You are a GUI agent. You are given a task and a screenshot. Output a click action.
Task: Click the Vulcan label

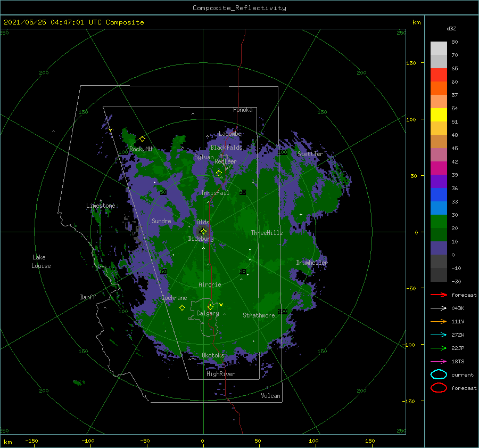click(270, 396)
